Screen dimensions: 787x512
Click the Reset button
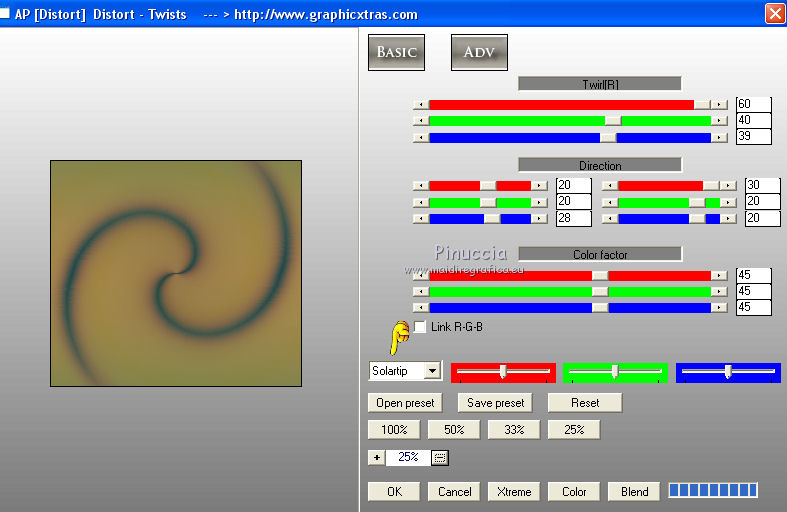click(x=585, y=403)
